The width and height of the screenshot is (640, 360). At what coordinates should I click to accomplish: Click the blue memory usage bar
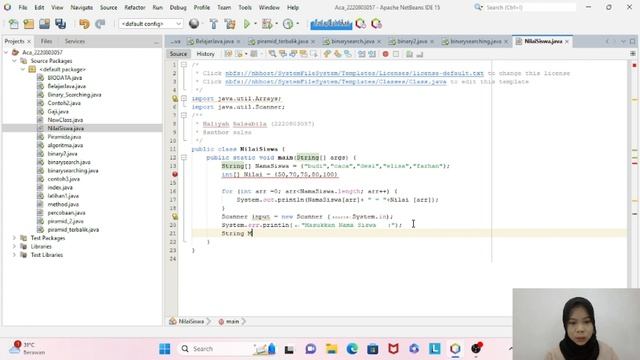pos(331,24)
